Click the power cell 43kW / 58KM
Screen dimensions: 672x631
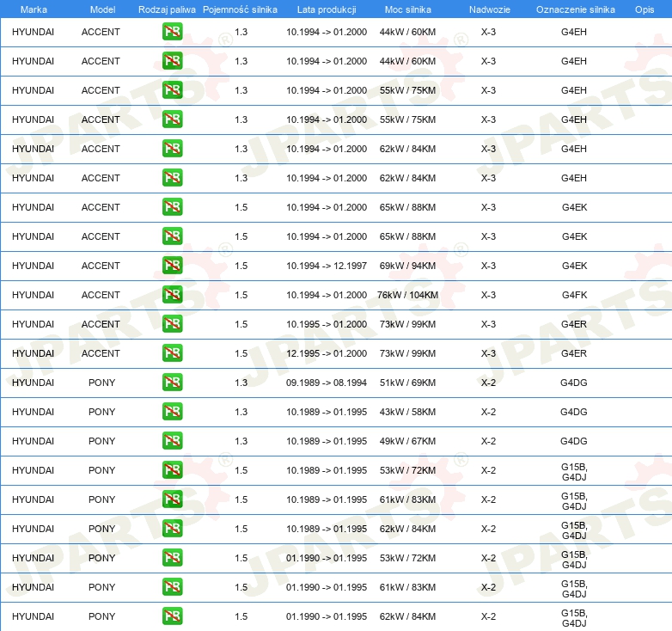click(x=407, y=412)
